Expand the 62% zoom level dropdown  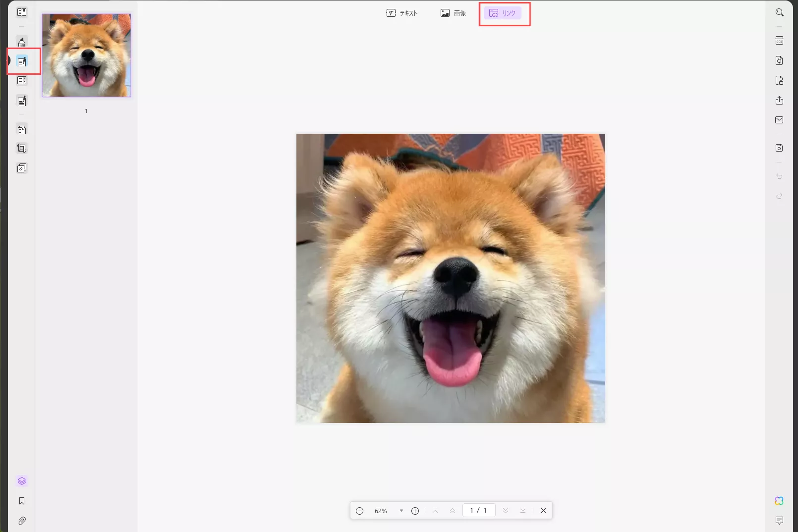(x=401, y=511)
